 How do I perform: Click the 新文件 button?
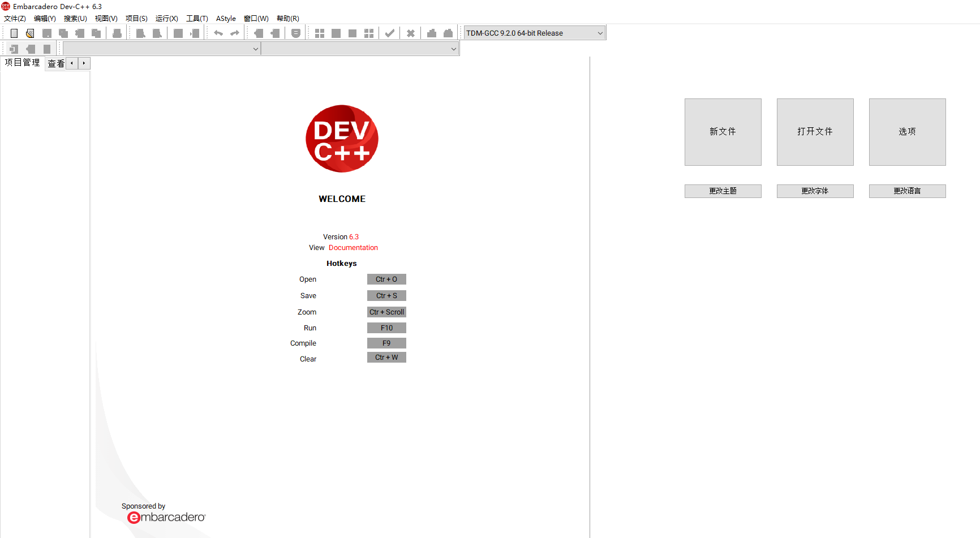pyautogui.click(x=723, y=132)
